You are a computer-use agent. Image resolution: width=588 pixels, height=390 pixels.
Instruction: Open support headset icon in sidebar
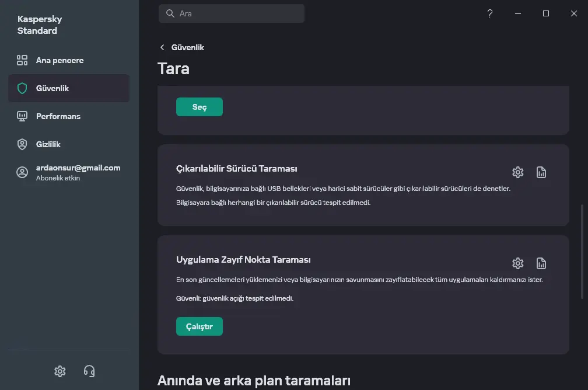tap(89, 371)
